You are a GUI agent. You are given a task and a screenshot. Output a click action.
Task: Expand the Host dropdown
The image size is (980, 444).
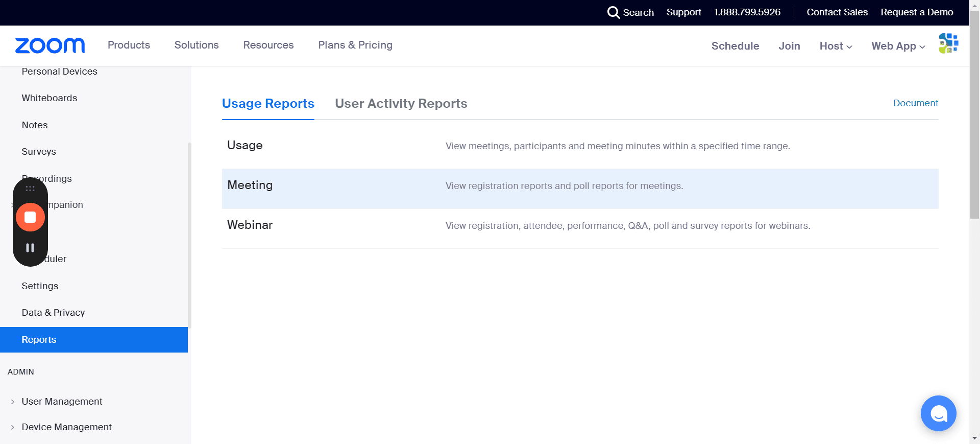click(x=836, y=46)
